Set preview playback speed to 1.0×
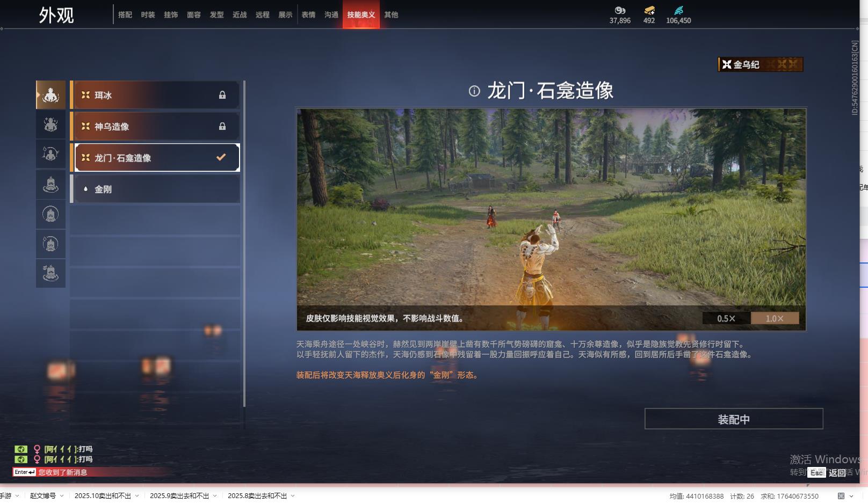This screenshot has height=504, width=868. (x=775, y=318)
